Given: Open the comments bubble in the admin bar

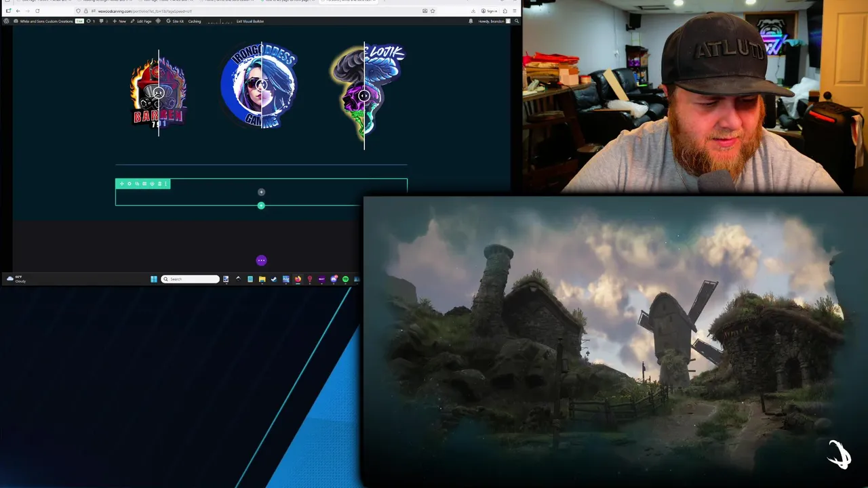Looking at the screenshot, I should coord(103,21).
